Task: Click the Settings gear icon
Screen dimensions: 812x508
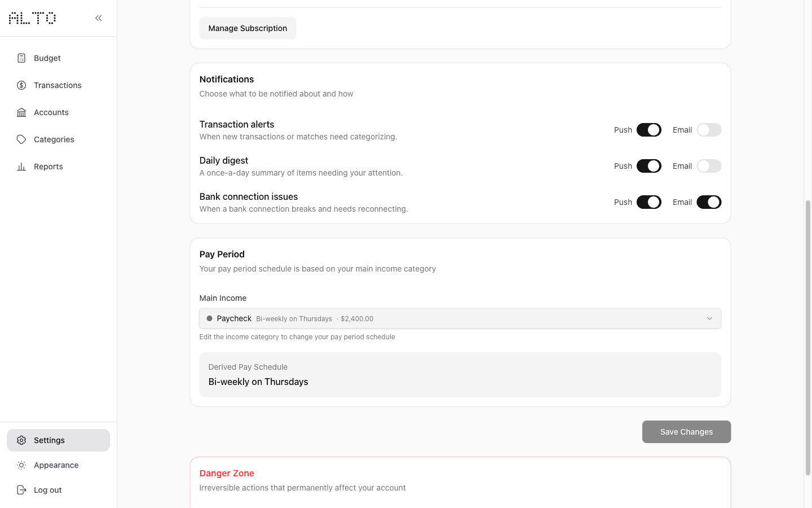Action: pyautogui.click(x=21, y=440)
